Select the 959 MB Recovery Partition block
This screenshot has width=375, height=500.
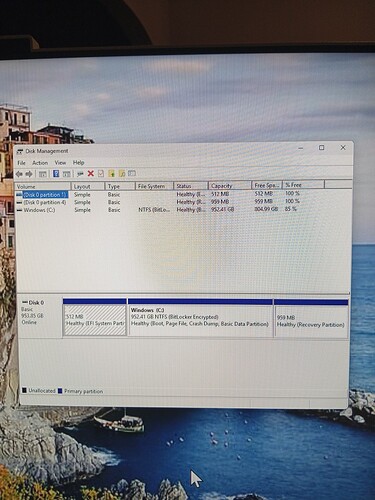pyautogui.click(x=311, y=320)
